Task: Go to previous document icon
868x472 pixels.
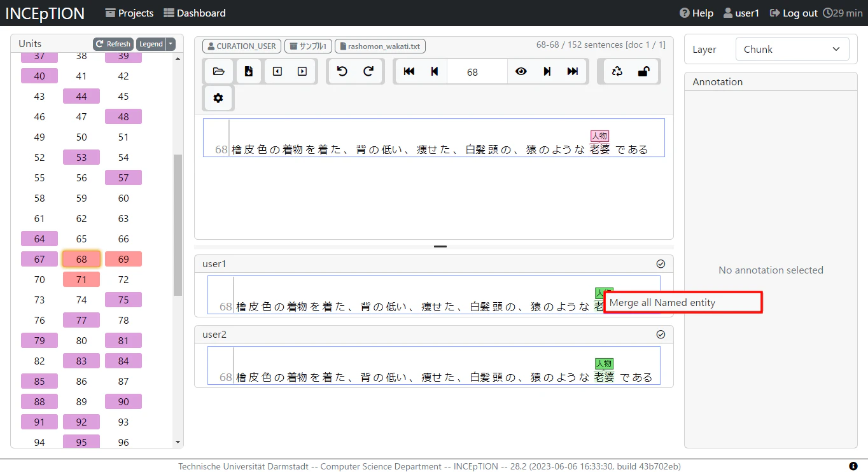Action: pos(277,71)
